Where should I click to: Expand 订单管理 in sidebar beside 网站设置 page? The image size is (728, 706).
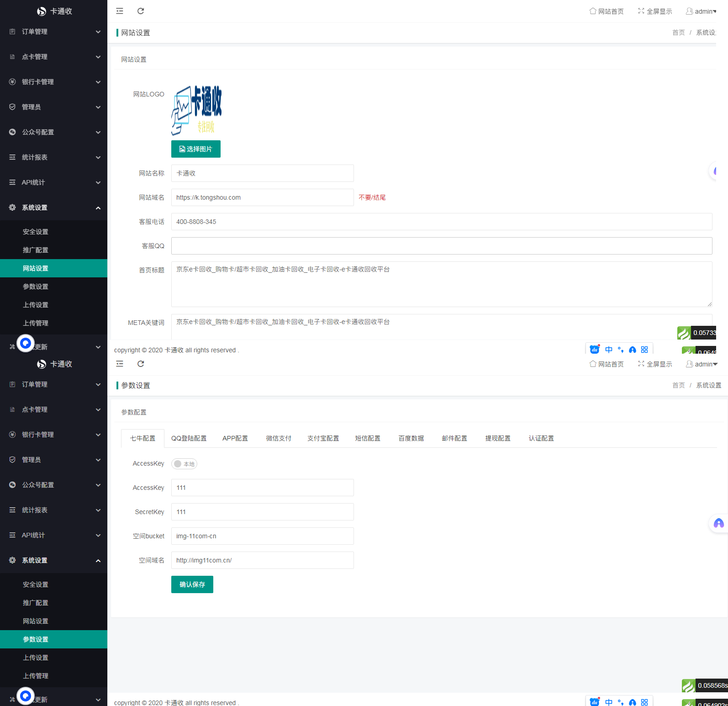click(x=54, y=32)
